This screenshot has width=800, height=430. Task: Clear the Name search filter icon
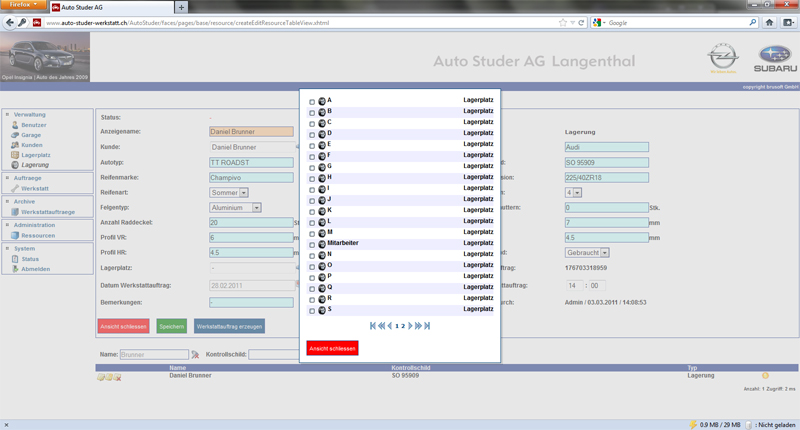[x=195, y=355]
